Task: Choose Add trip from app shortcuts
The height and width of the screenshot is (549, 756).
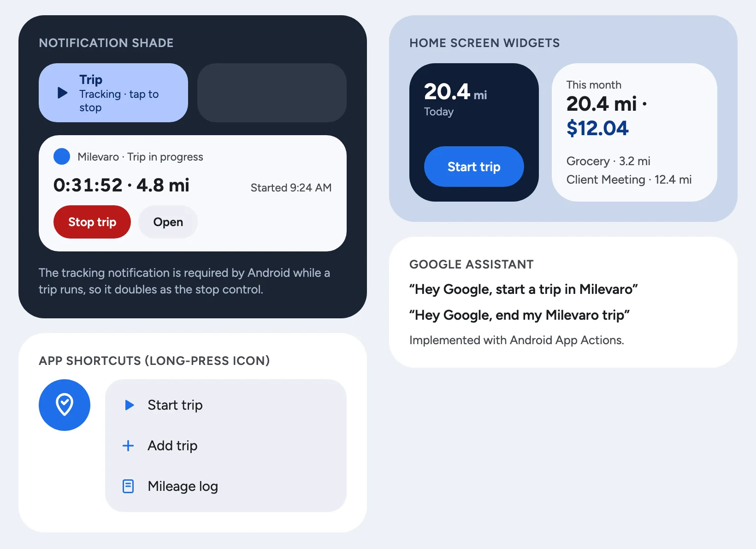Action: pyautogui.click(x=226, y=446)
